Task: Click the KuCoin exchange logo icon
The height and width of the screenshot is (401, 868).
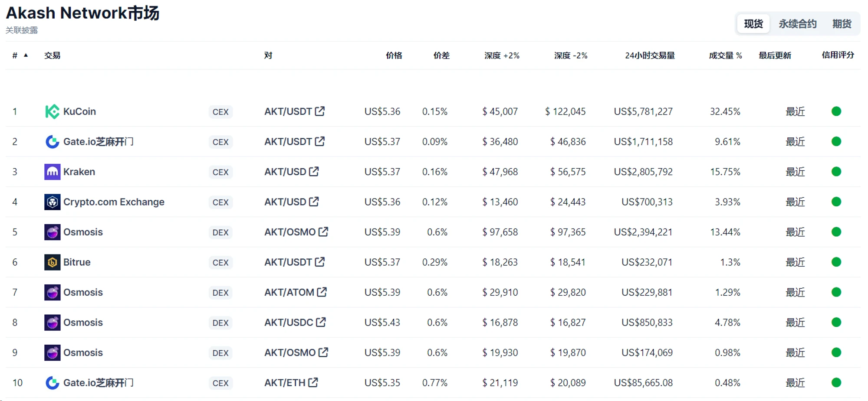Action: coord(52,111)
